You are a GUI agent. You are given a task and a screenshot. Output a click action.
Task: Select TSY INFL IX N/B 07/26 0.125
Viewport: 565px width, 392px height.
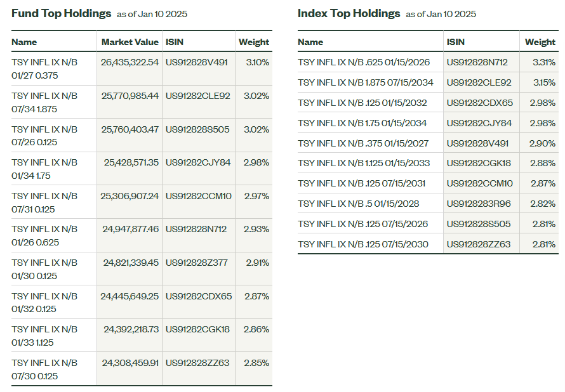(x=44, y=136)
